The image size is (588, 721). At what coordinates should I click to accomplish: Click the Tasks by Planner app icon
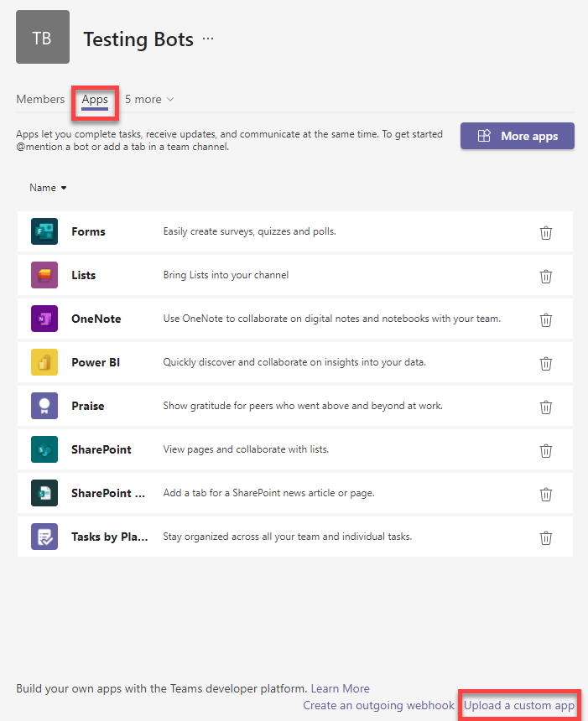click(x=44, y=537)
